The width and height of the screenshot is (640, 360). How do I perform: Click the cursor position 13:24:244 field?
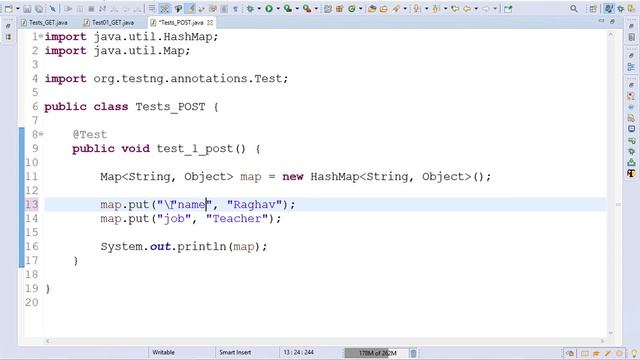tap(298, 352)
